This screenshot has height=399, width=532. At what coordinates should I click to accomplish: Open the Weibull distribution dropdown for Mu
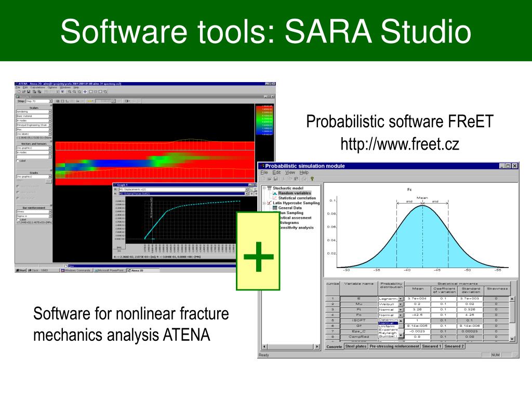click(401, 304)
